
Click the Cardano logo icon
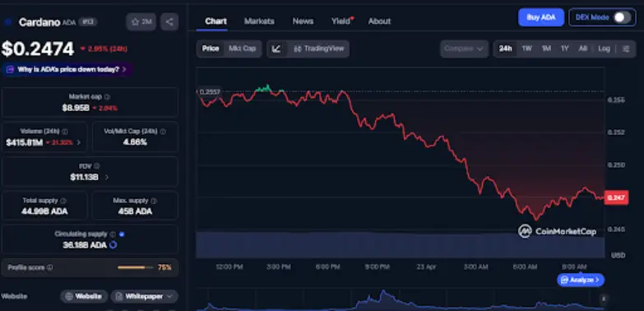(7, 22)
